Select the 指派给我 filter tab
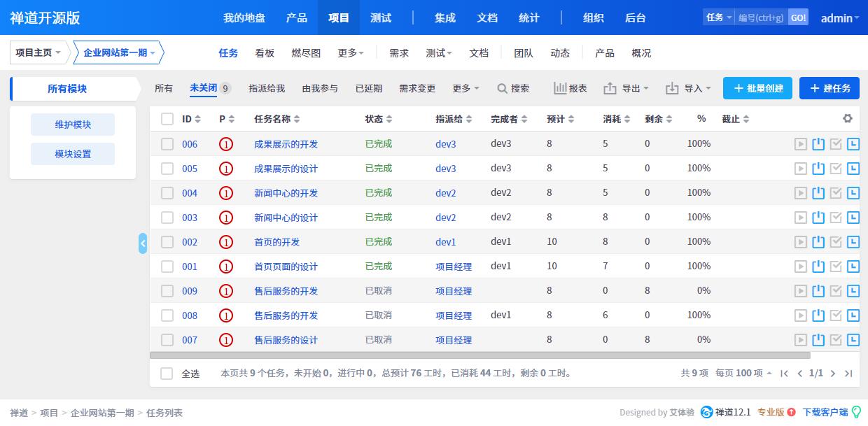 267,89
